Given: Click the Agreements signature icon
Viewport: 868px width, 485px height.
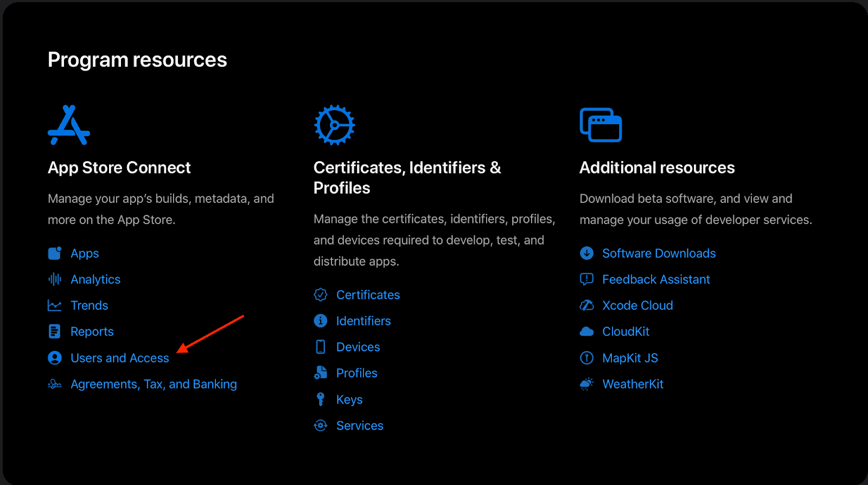Looking at the screenshot, I should [x=55, y=384].
